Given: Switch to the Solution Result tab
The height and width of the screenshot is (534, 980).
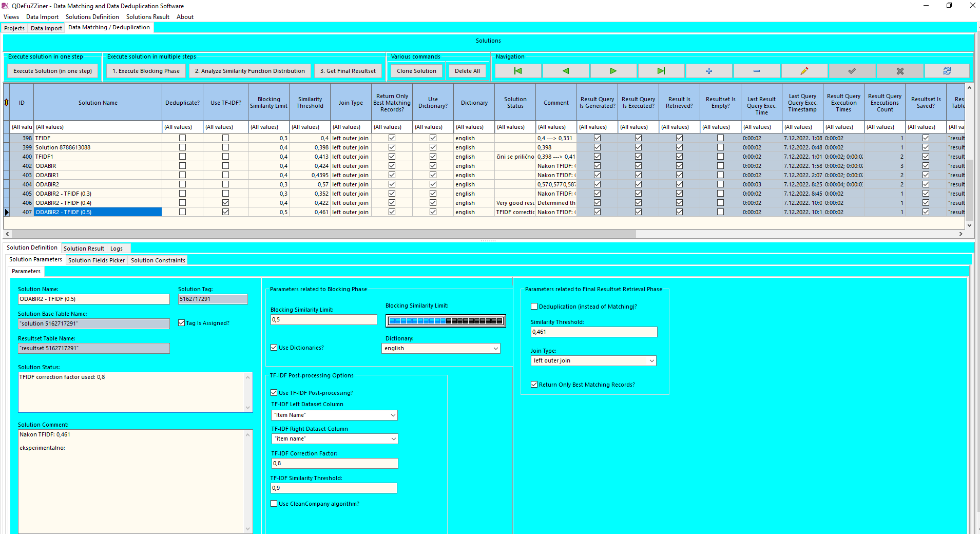Looking at the screenshot, I should [x=84, y=248].
